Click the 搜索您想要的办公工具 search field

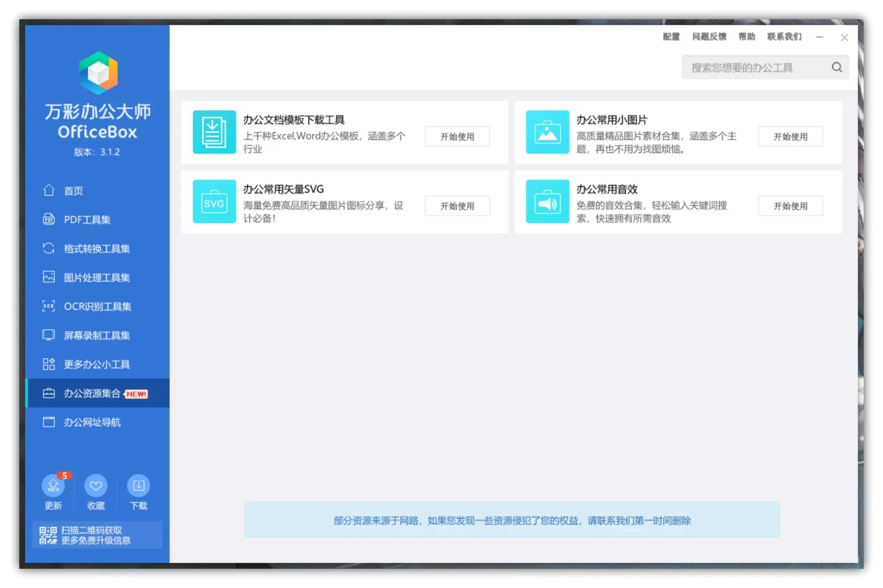765,67
